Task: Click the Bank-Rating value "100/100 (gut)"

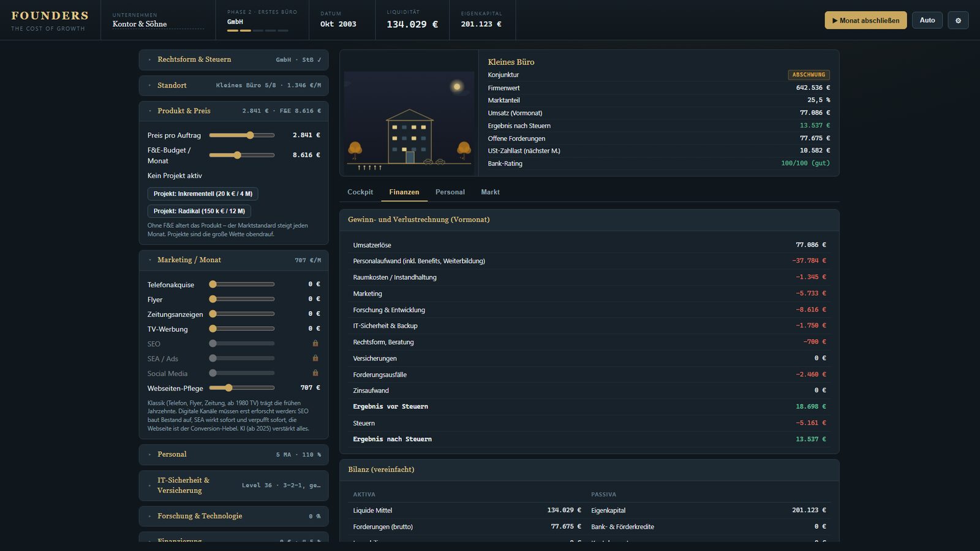Action: (x=805, y=163)
